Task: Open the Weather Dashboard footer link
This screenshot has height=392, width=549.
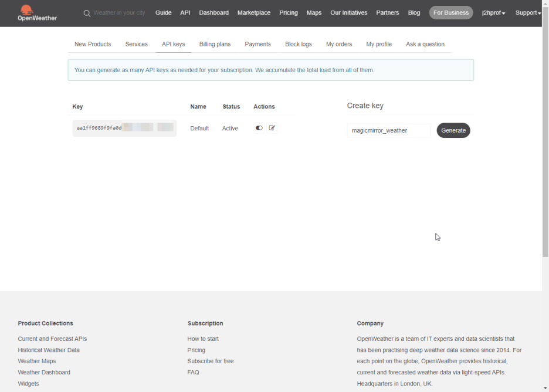Action: coord(44,373)
